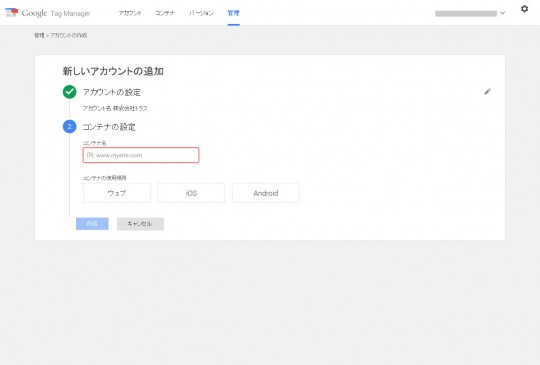
Task: Select ウェブ as container usage
Action: [117, 193]
